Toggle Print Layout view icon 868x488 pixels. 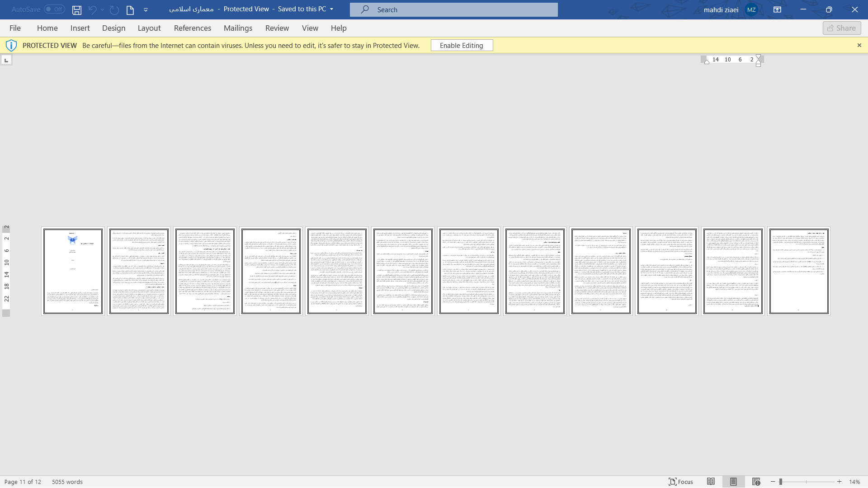733,481
